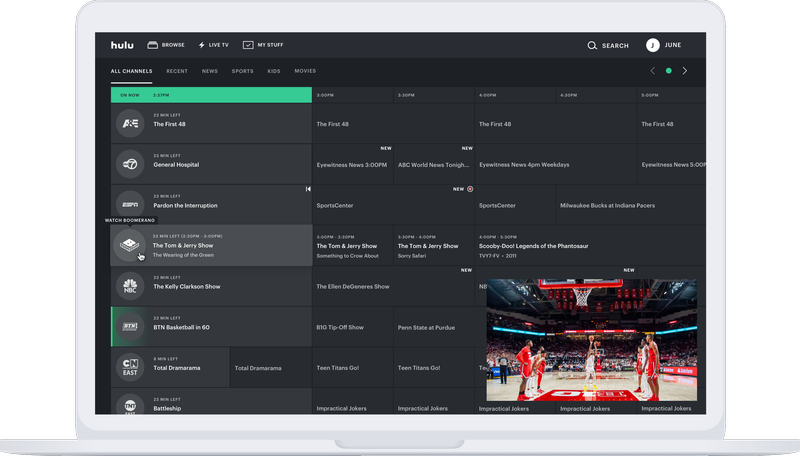Select Battleship on TNT
Screen dimensions: 800x456
pos(211,401)
